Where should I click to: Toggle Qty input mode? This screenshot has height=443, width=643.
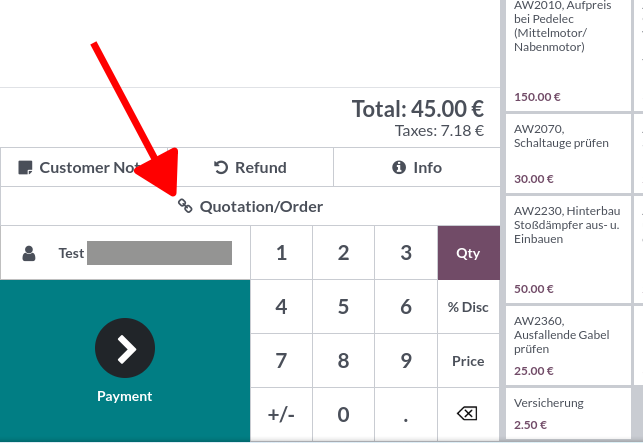pos(468,253)
